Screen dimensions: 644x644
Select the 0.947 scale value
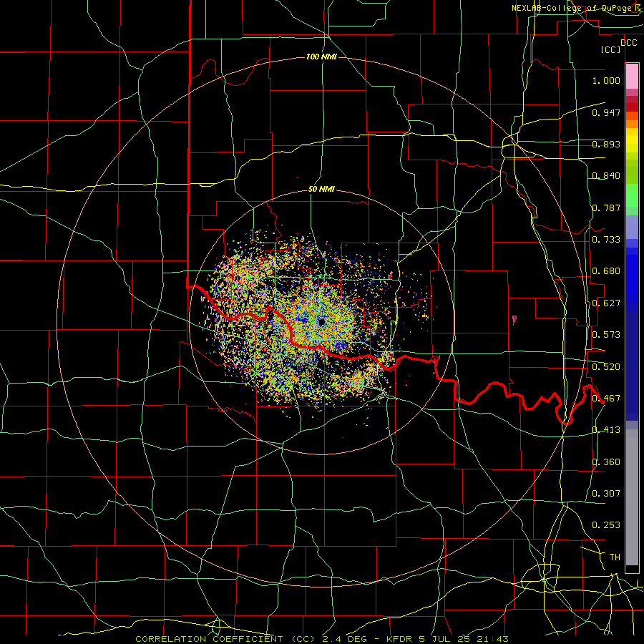pos(606,112)
